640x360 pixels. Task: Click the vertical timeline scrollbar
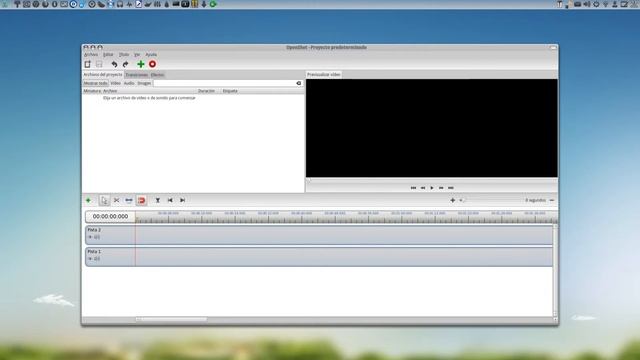[555, 270]
